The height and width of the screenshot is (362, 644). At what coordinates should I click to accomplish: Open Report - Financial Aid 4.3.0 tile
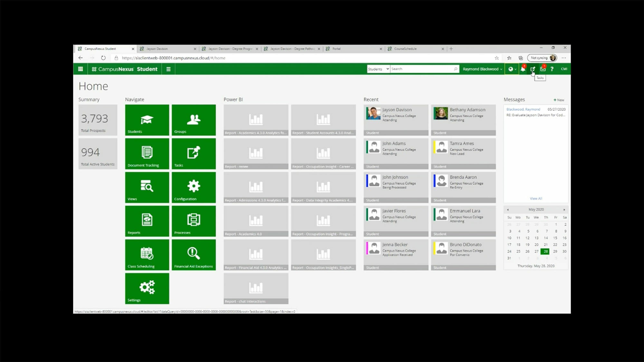tap(256, 255)
